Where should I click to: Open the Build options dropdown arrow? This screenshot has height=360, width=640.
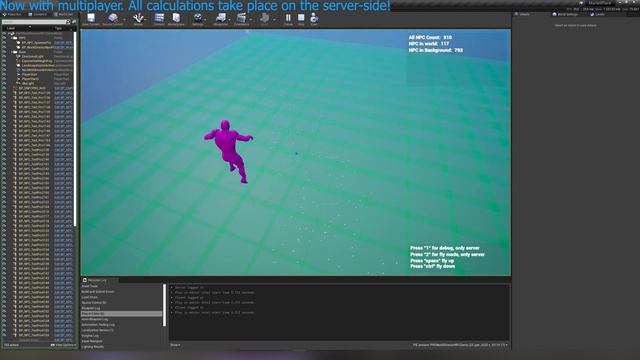click(x=274, y=19)
